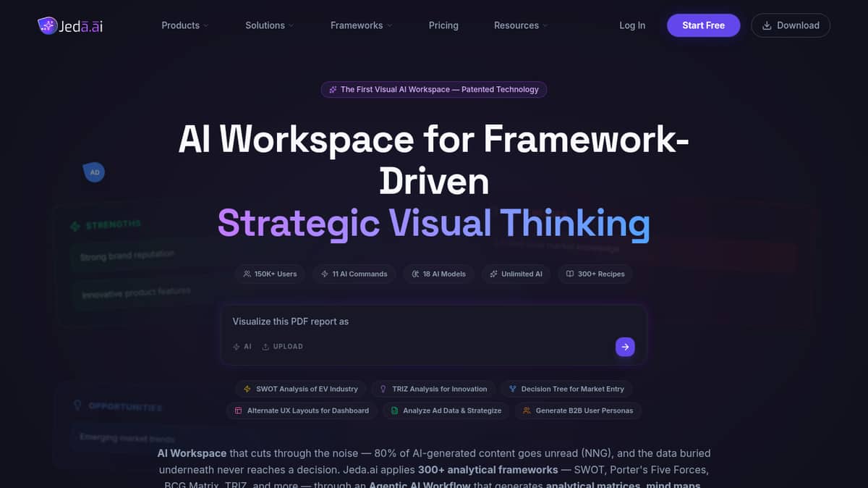Image resolution: width=868 pixels, height=488 pixels.
Task: Click the Unlimited AI label
Action: (522, 274)
